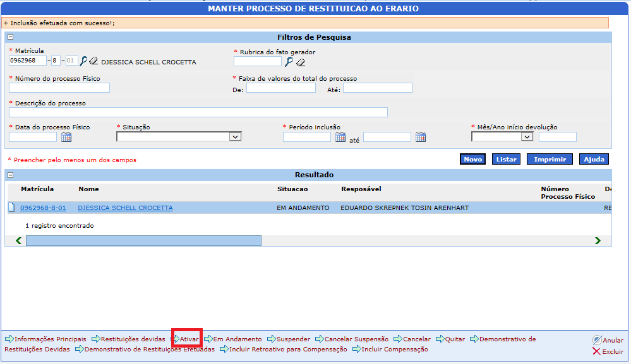Open calendar for Período inclusão start date
This screenshot has height=364, width=631.
[x=340, y=137]
